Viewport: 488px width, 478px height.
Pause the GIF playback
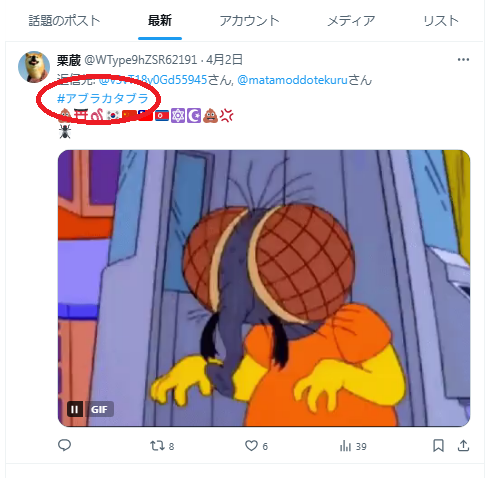[x=75, y=409]
